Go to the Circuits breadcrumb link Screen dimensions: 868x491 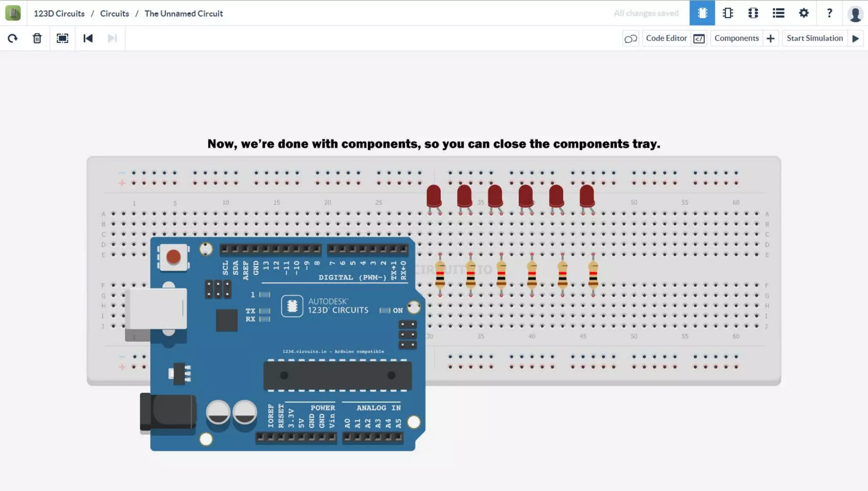click(x=114, y=14)
